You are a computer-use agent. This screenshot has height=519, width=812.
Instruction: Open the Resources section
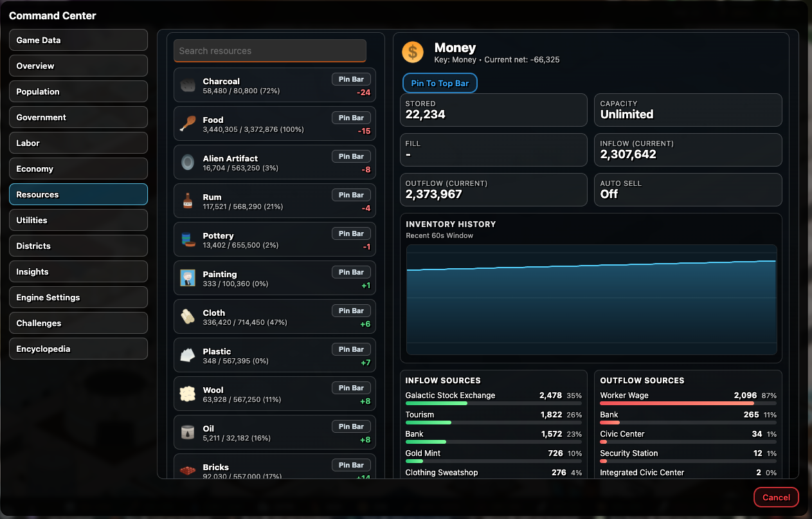pos(78,194)
